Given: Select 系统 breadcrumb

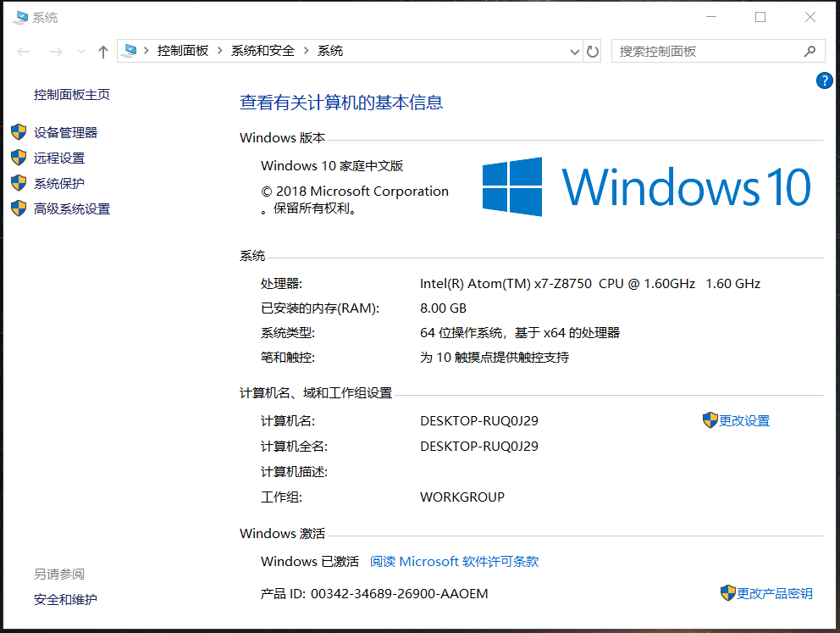Looking at the screenshot, I should tap(330, 51).
